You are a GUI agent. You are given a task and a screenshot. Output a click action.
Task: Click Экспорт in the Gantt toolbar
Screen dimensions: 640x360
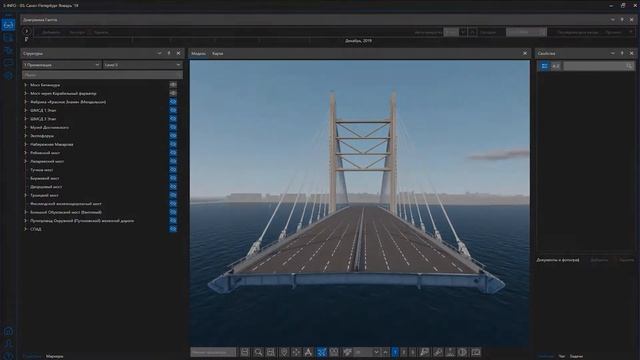click(x=77, y=32)
